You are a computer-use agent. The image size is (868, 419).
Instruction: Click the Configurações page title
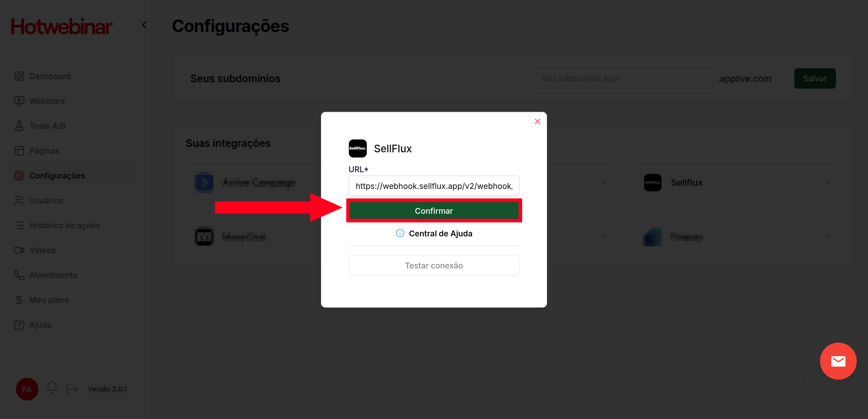coord(231,26)
